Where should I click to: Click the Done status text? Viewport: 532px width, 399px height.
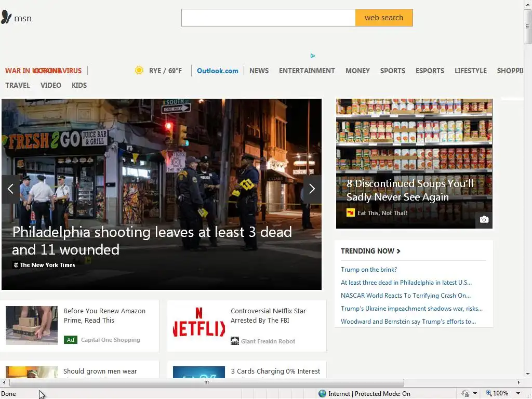pos(8,394)
